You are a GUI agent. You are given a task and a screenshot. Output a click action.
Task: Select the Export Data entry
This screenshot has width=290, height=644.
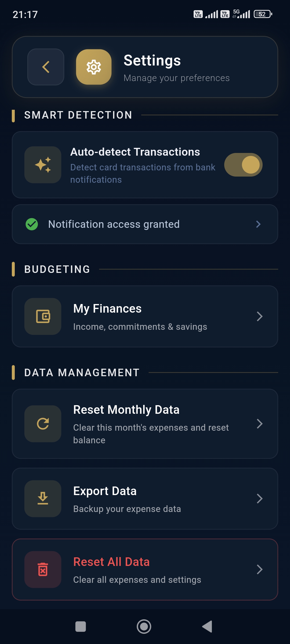(x=145, y=499)
